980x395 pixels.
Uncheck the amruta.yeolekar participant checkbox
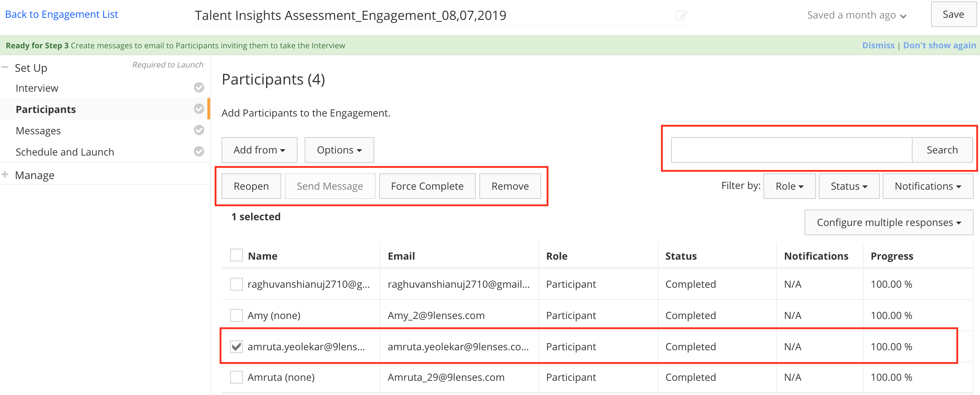pyautogui.click(x=236, y=346)
